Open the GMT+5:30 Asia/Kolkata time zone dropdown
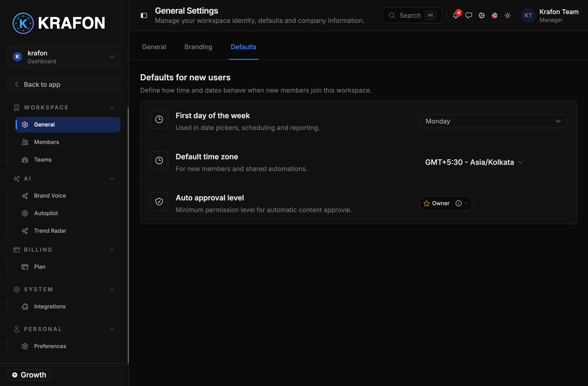The image size is (588, 386). pos(474,162)
